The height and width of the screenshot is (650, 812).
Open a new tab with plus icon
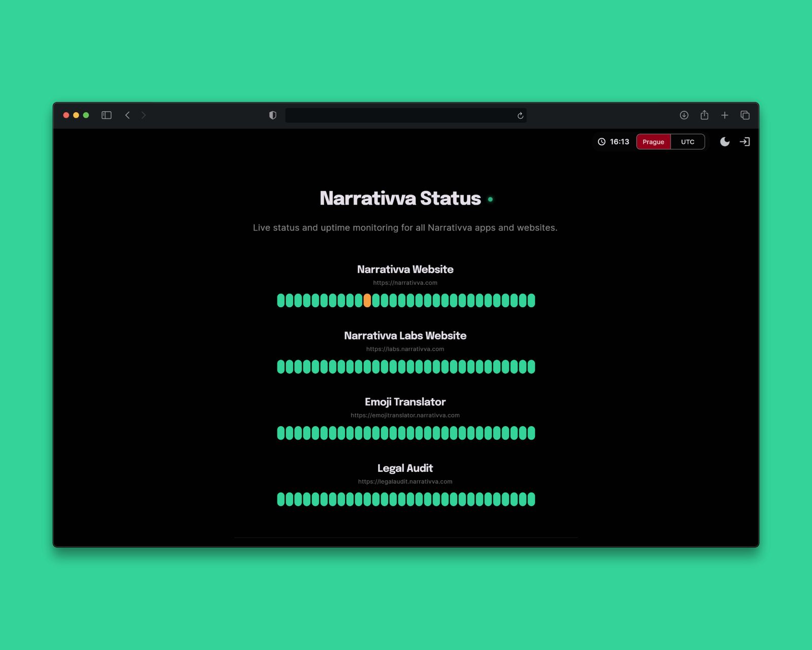coord(725,115)
